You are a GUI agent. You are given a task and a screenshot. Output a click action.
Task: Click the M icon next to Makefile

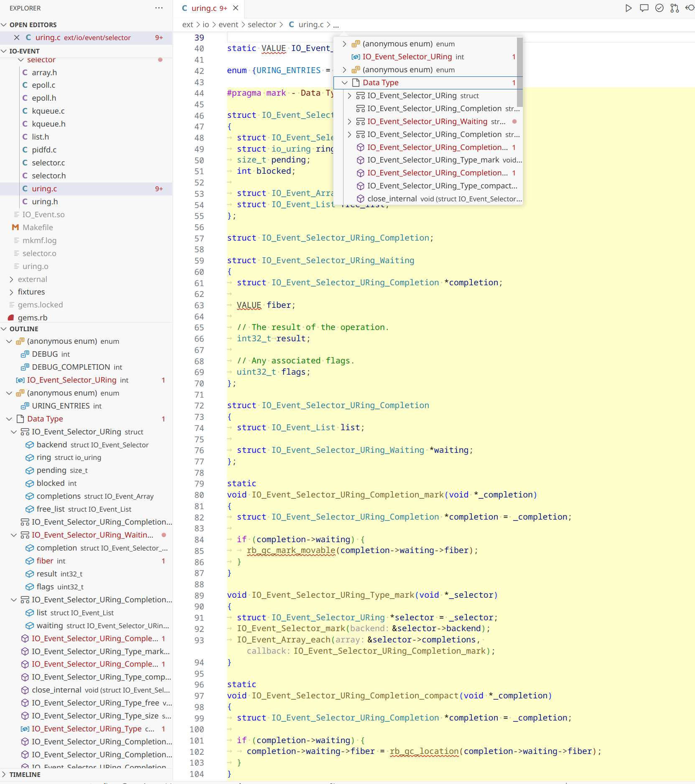click(x=15, y=227)
